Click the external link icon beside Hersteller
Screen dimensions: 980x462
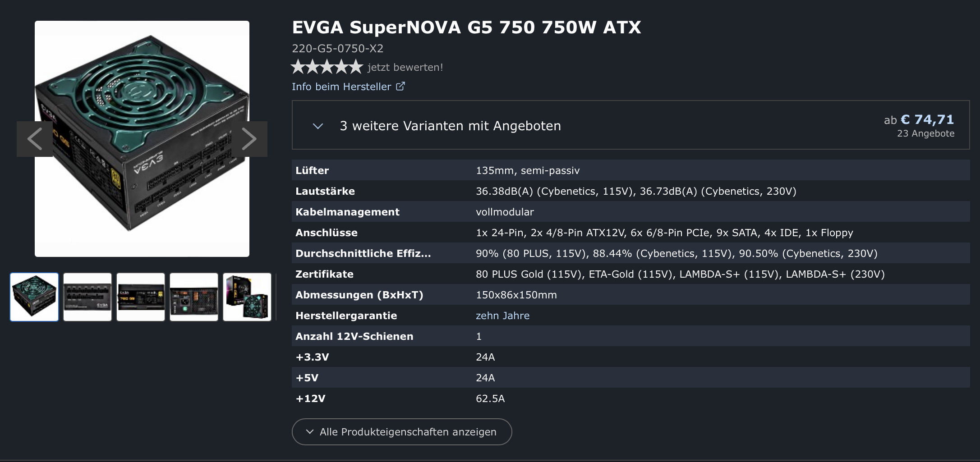(x=400, y=86)
